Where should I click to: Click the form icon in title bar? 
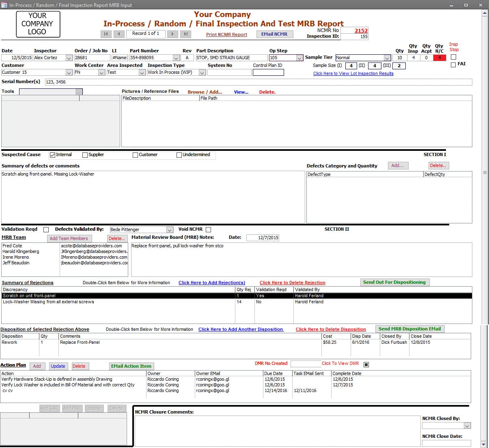[4, 5]
